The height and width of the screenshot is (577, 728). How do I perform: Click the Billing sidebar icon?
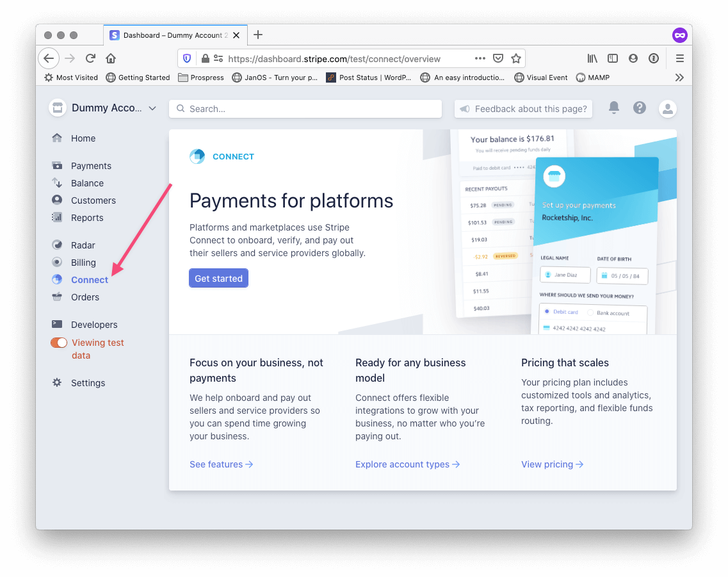pos(58,262)
